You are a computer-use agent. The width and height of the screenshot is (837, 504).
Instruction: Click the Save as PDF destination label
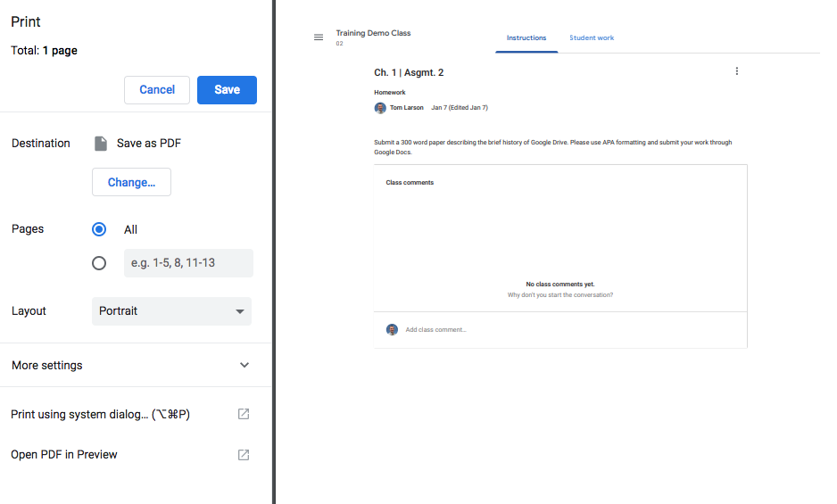click(149, 143)
